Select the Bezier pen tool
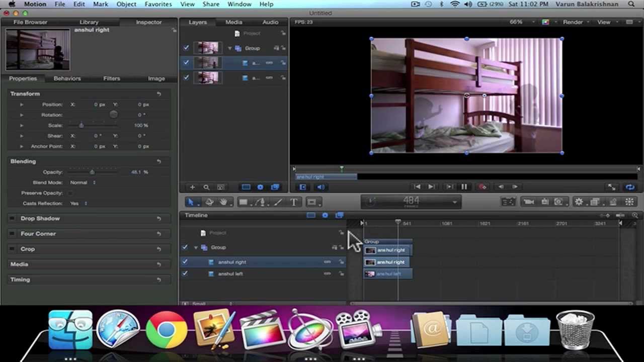 [260, 202]
